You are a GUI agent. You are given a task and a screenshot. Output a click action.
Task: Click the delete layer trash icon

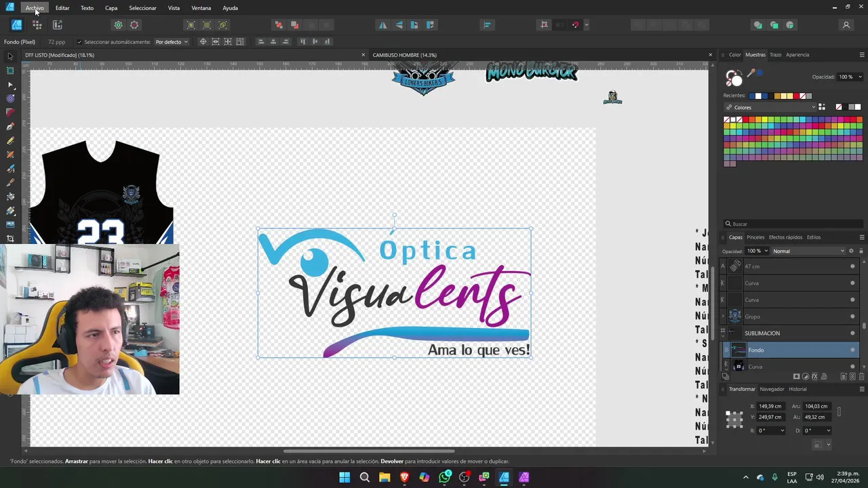(x=862, y=376)
